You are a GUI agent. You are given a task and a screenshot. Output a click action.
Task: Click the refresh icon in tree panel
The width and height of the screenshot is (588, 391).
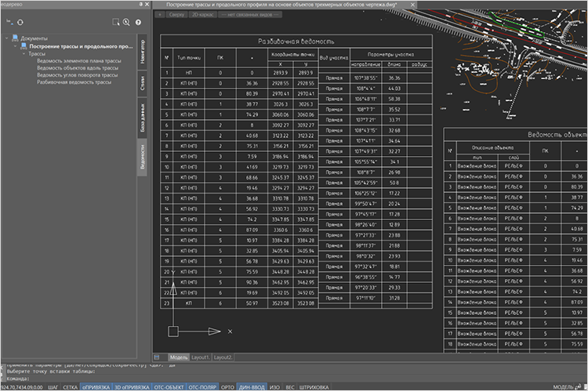point(20,23)
